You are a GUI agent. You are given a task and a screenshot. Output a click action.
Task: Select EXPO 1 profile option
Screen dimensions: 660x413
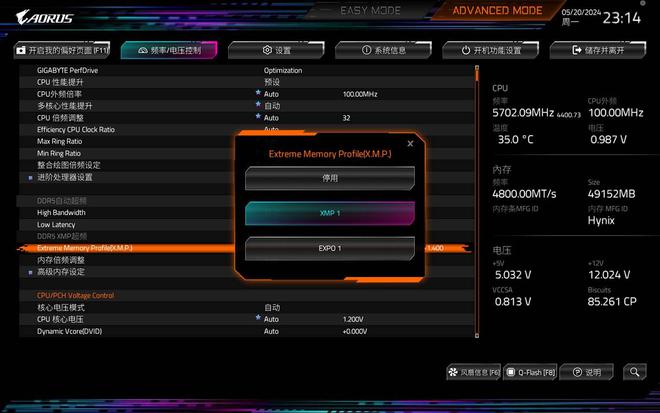330,248
